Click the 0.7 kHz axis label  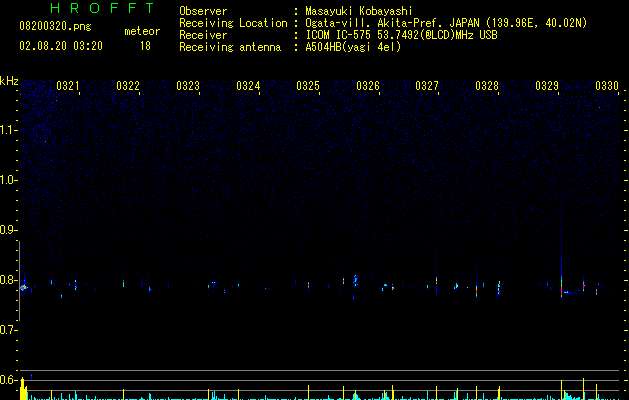point(8,330)
